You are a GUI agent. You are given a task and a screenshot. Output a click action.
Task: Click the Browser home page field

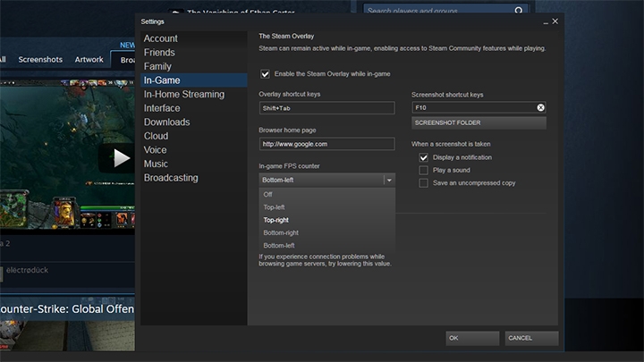tap(326, 144)
